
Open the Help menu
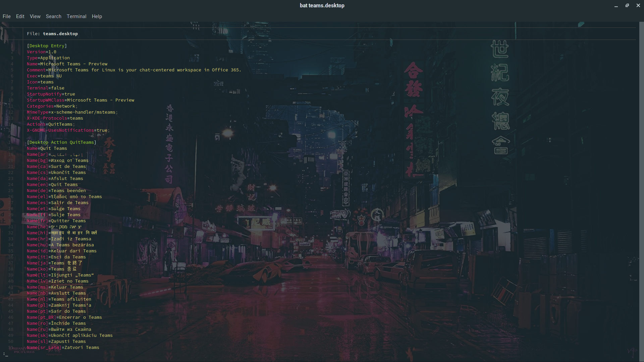click(97, 16)
